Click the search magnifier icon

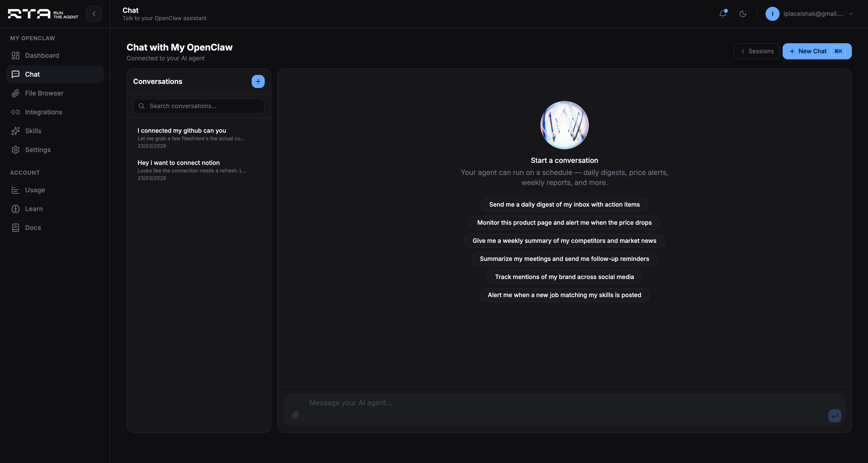pos(141,106)
